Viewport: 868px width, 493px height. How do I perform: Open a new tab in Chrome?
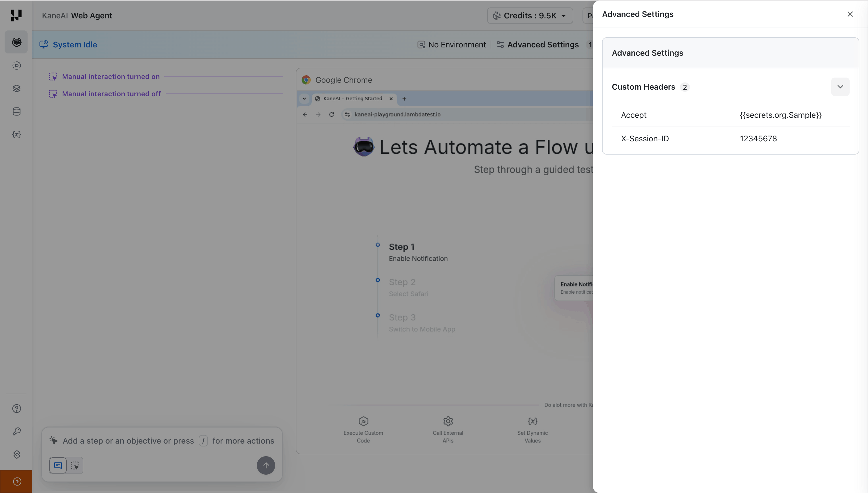point(404,99)
